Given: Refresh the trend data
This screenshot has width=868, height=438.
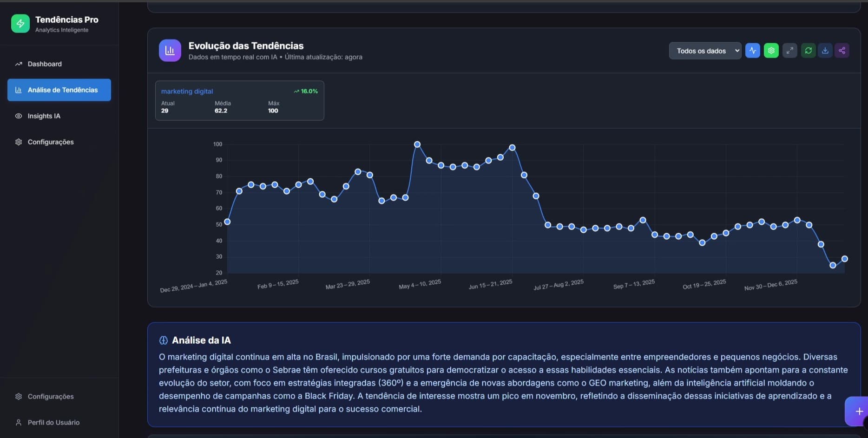Looking at the screenshot, I should 808,50.
